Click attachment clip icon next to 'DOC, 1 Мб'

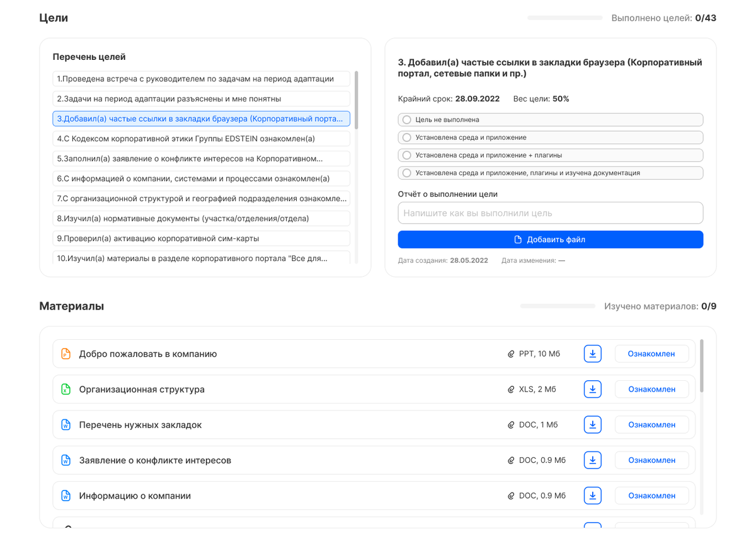(511, 425)
